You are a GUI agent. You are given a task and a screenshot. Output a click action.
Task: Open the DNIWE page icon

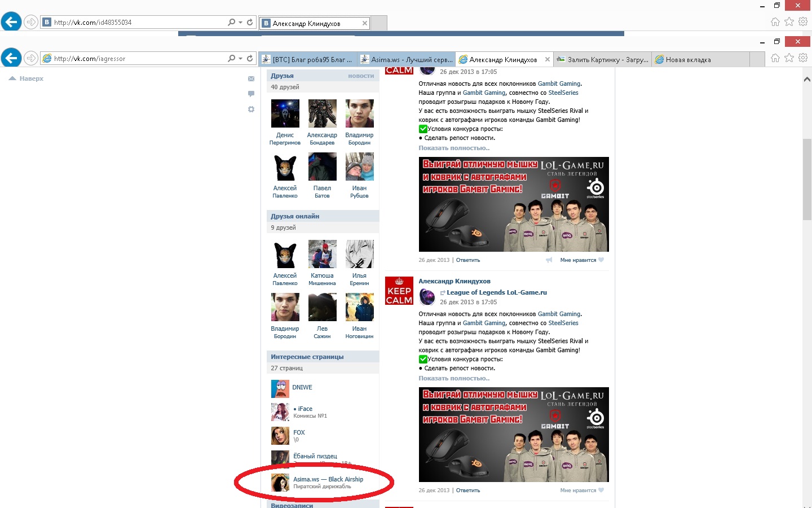click(280, 389)
